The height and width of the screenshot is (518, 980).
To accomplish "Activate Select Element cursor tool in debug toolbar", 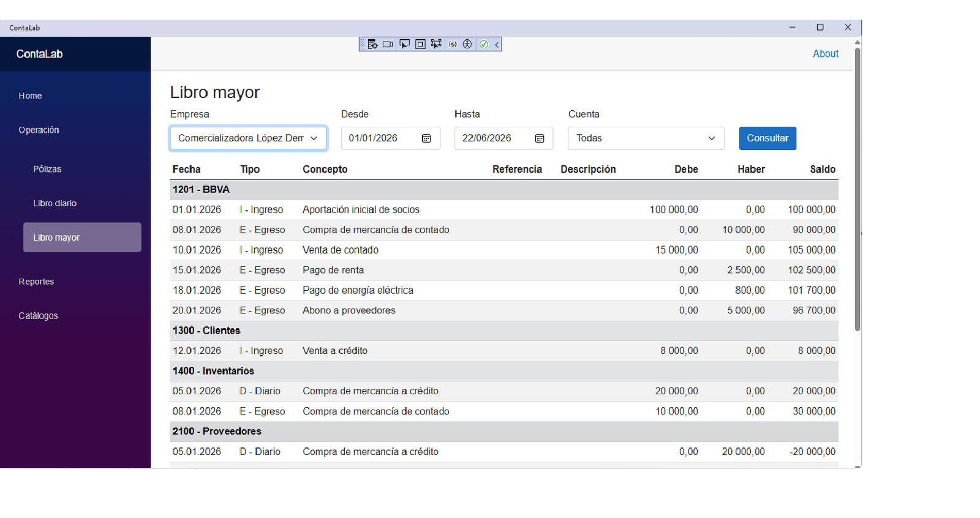I will (x=404, y=44).
